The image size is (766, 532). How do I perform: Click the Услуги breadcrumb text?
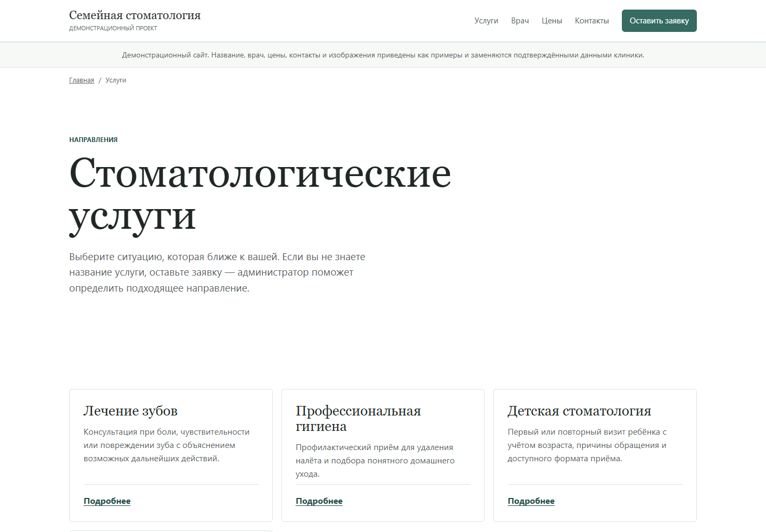coord(116,80)
